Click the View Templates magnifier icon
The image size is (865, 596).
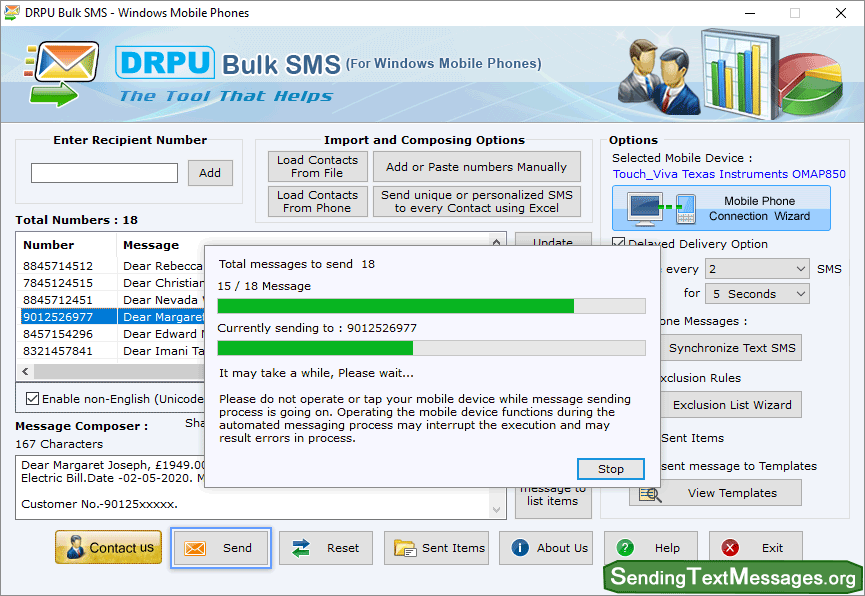[x=649, y=493]
